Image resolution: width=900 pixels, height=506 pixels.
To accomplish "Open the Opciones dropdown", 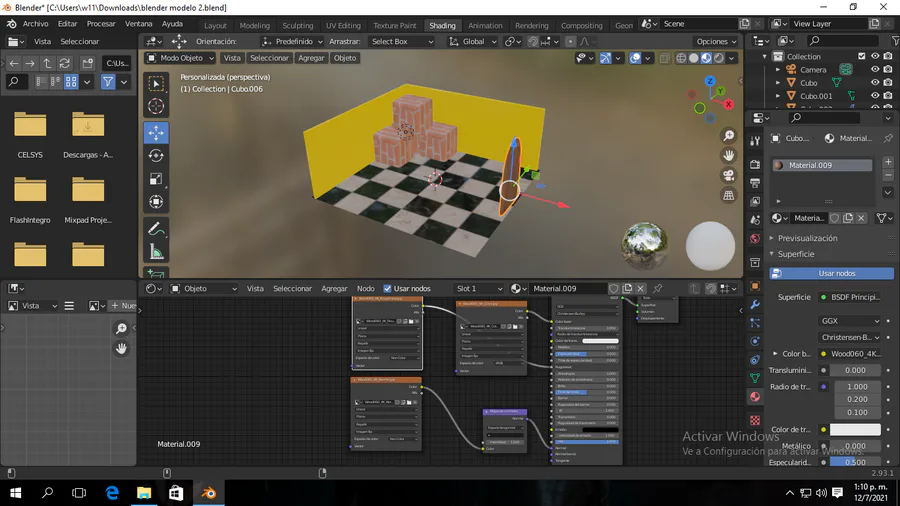I will click(x=716, y=41).
